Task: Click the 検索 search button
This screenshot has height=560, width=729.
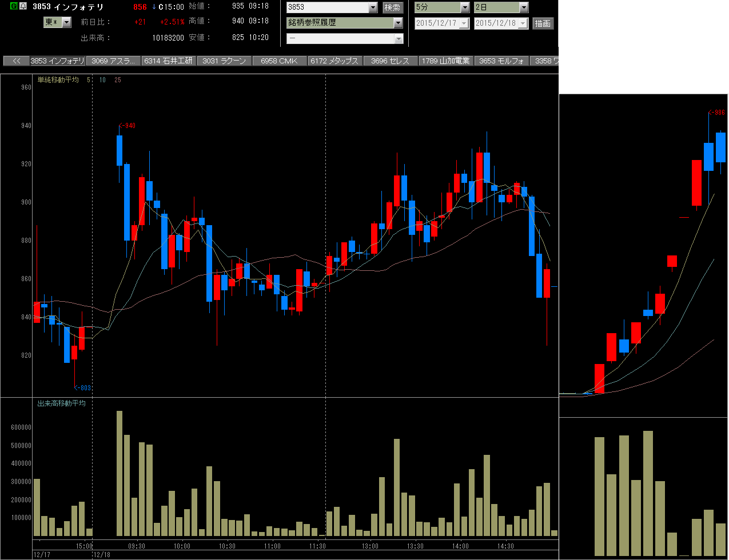Action: (393, 7)
